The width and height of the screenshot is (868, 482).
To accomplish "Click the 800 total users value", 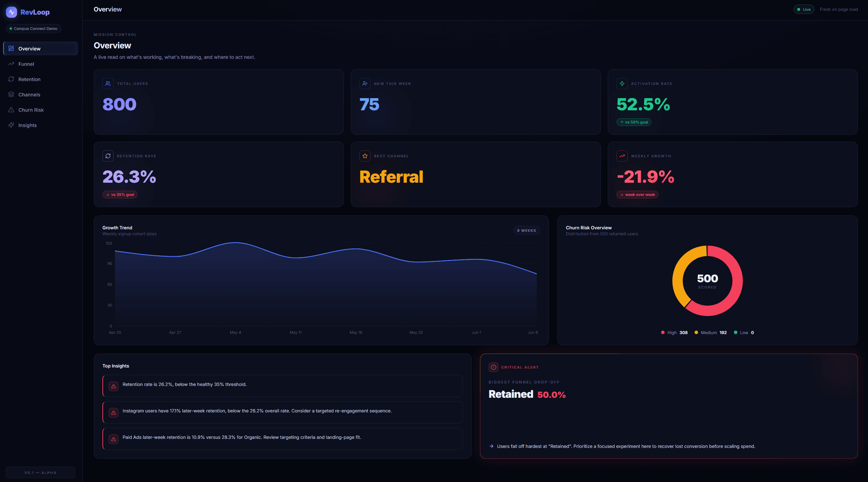I will [119, 104].
